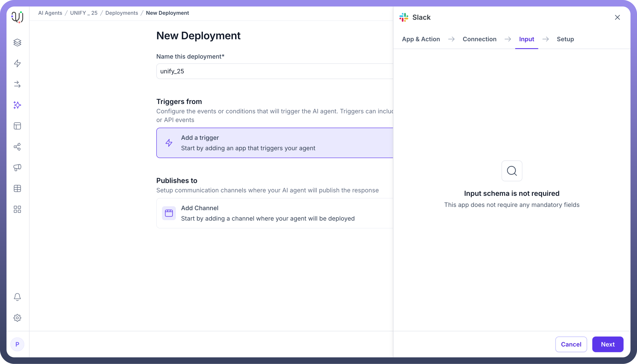Image resolution: width=637 pixels, height=364 pixels.
Task: Click the Deployments breadcrumb link
Action: tap(122, 13)
